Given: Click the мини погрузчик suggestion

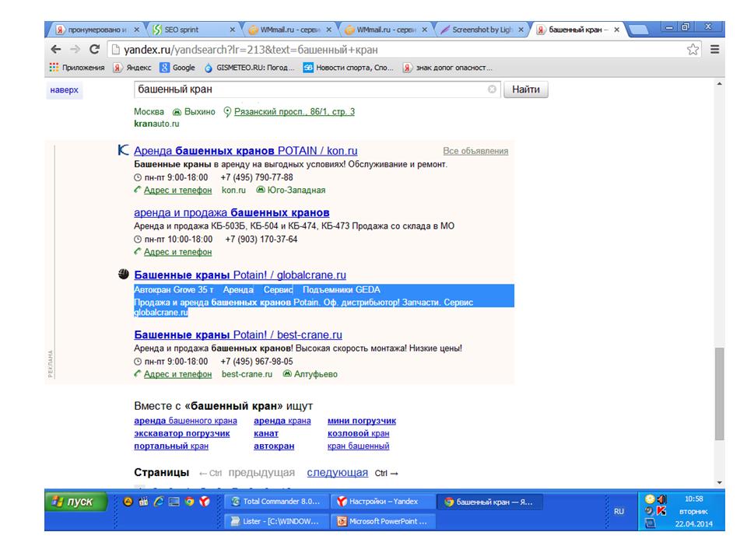Looking at the screenshot, I should [362, 421].
